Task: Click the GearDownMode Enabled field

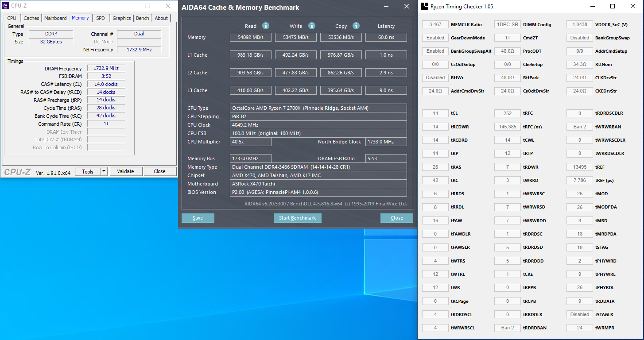Action: click(x=435, y=38)
